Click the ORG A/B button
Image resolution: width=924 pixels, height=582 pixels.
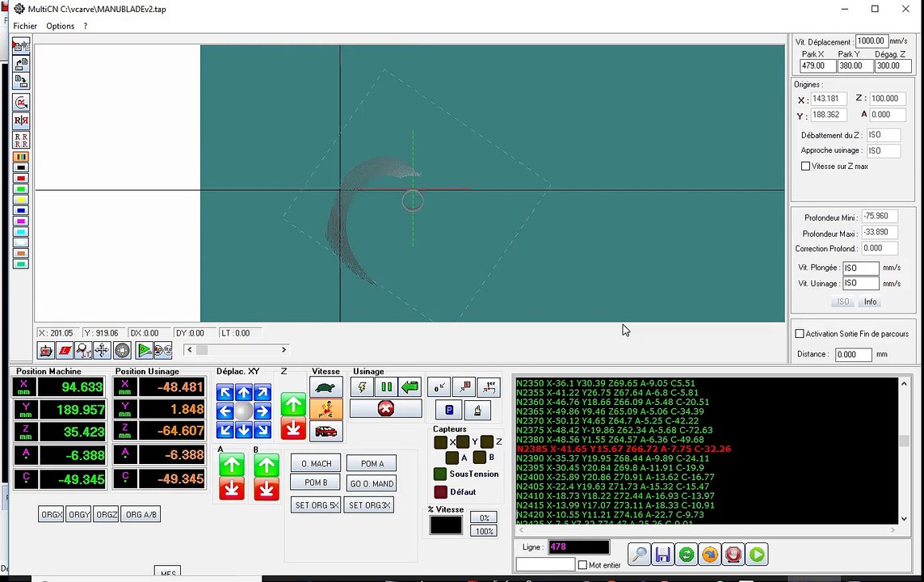pyautogui.click(x=141, y=514)
